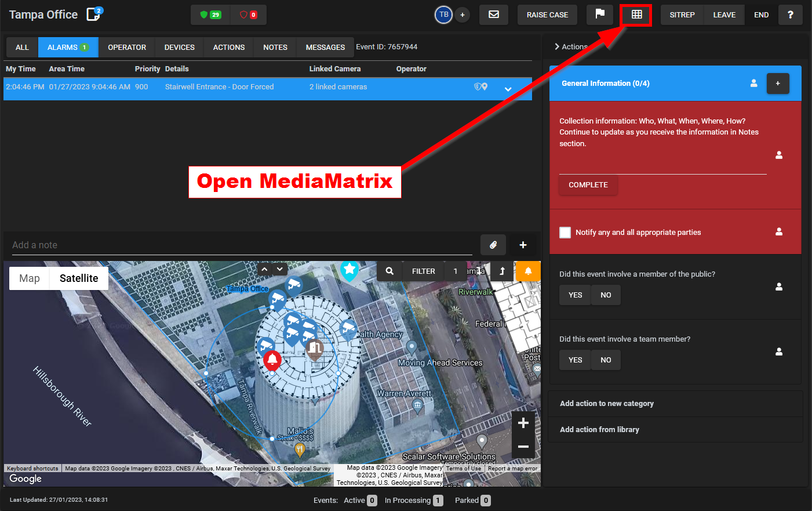The height and width of the screenshot is (511, 812).
Task: Click In Processing events counter
Action: click(414, 501)
